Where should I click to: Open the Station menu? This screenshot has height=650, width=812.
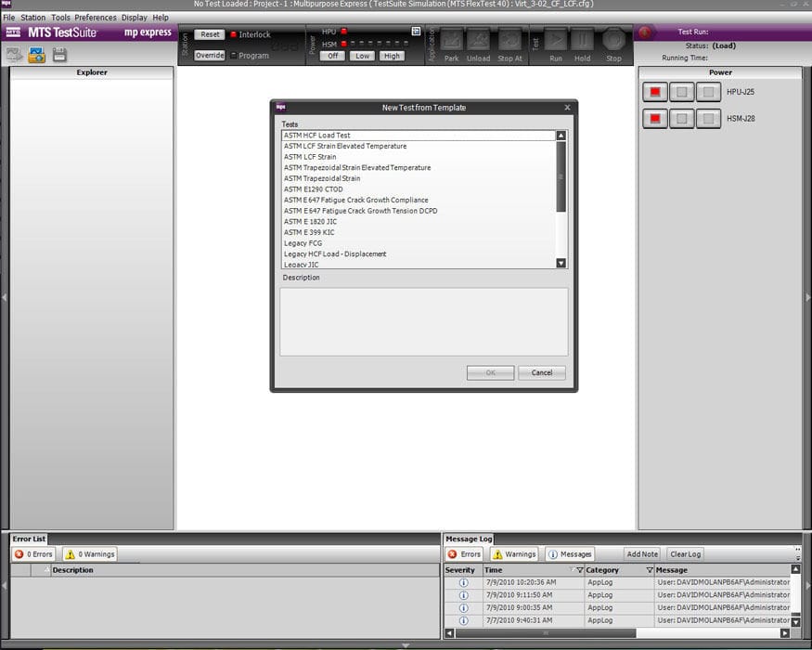[x=32, y=17]
